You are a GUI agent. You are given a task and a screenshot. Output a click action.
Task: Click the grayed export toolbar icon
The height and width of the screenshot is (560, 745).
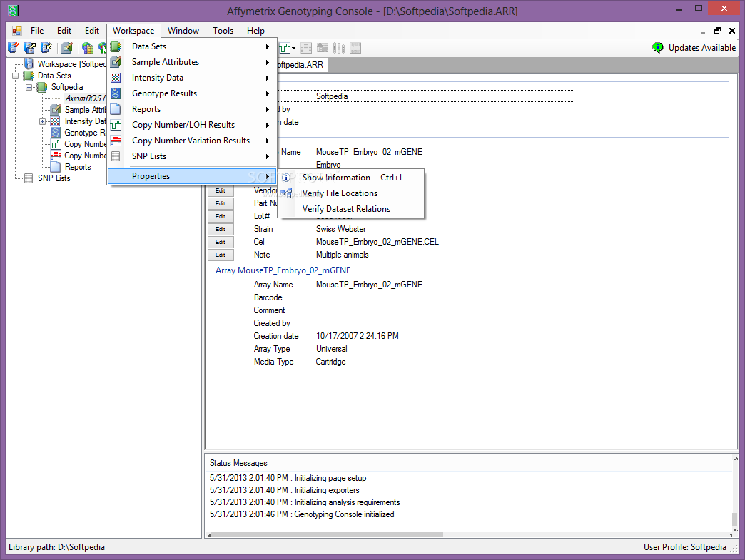coord(323,48)
